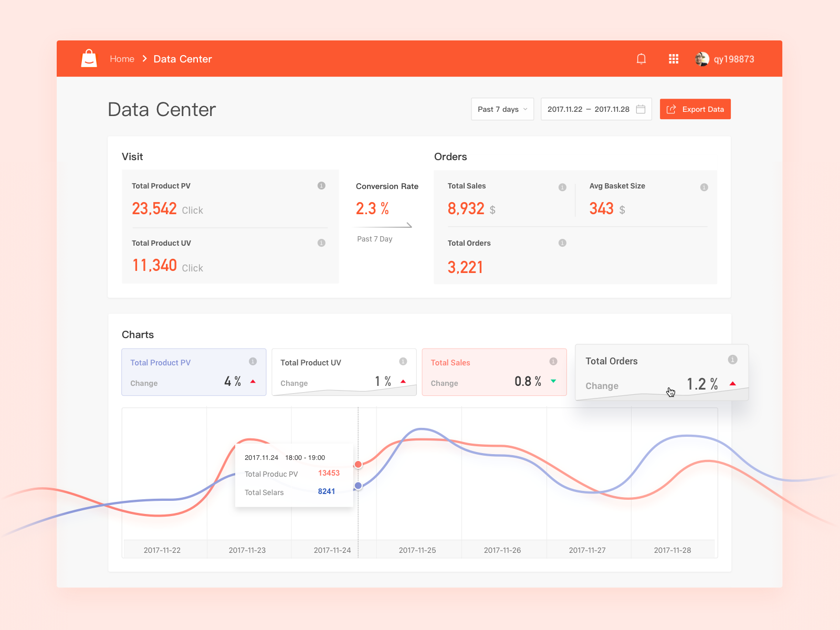Click the red data point on the chart tooltip
This screenshot has width=840, height=630.
358,464
